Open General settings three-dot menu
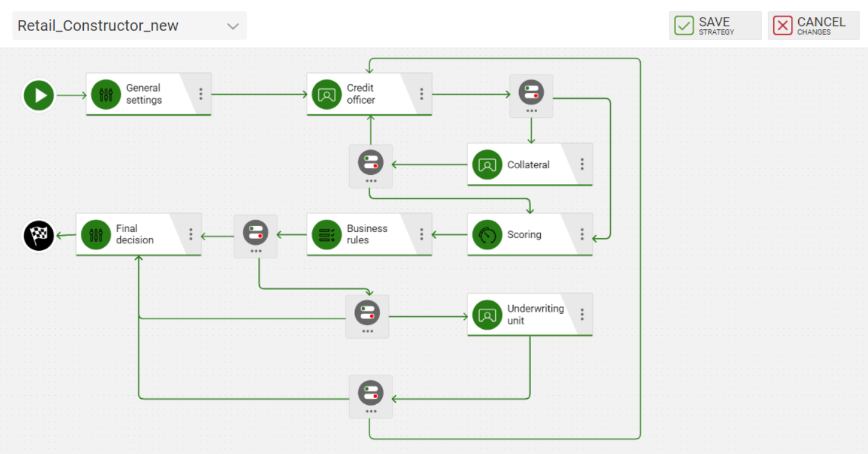The height and width of the screenshot is (454, 868). [201, 94]
